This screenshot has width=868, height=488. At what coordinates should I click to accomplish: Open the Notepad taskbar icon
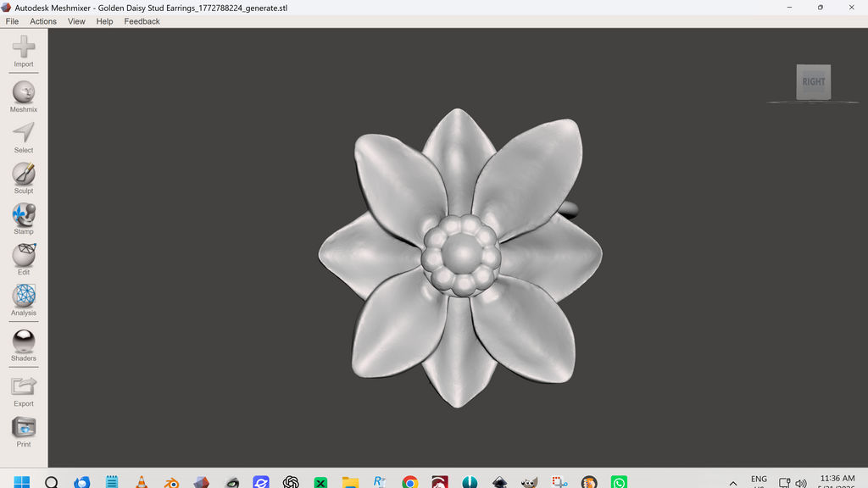(112, 482)
